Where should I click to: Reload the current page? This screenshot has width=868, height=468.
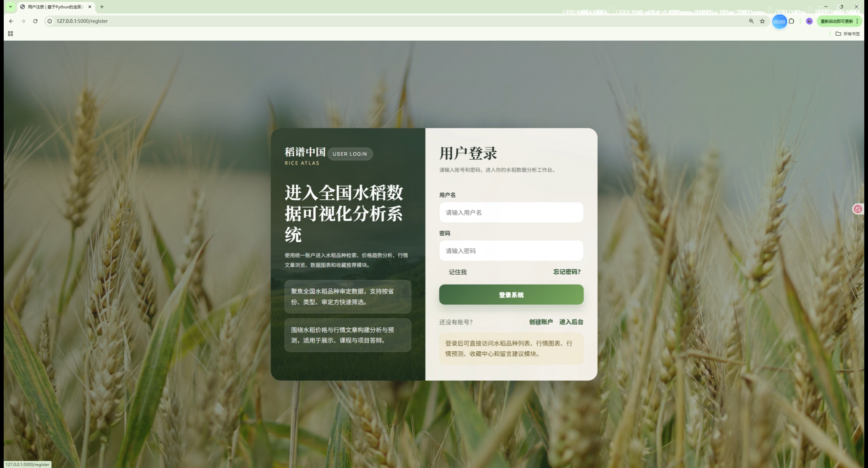point(35,21)
